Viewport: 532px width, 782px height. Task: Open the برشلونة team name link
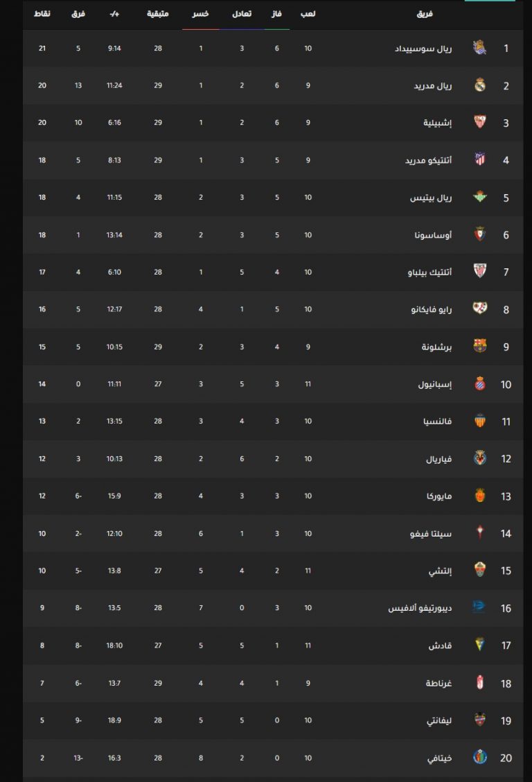[x=436, y=347]
